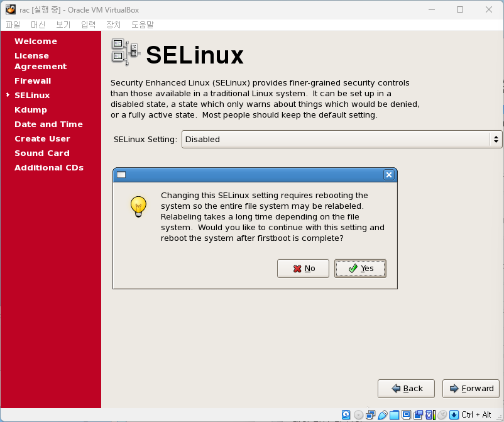This screenshot has width=504, height=422.
Task: Click the USB devices status icon
Action: click(383, 414)
